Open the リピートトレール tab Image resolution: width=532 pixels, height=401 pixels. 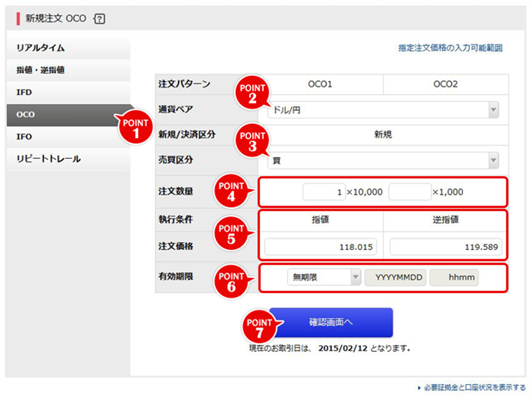tap(68, 159)
